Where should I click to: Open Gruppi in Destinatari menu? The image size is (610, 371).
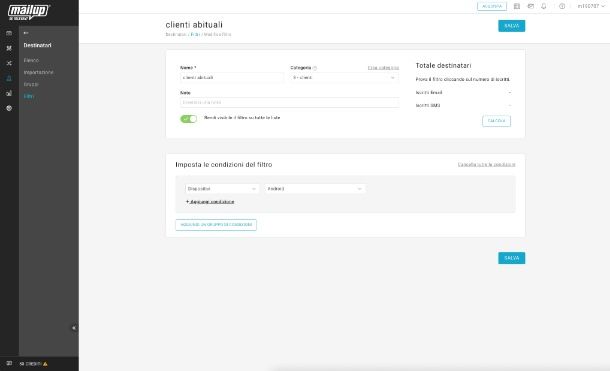pyautogui.click(x=31, y=84)
